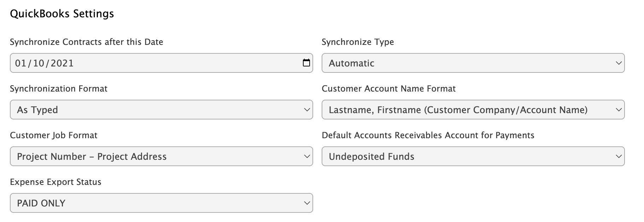The image size is (644, 222).
Task: Open the calendar picker icon in date field
Action: [x=306, y=63]
